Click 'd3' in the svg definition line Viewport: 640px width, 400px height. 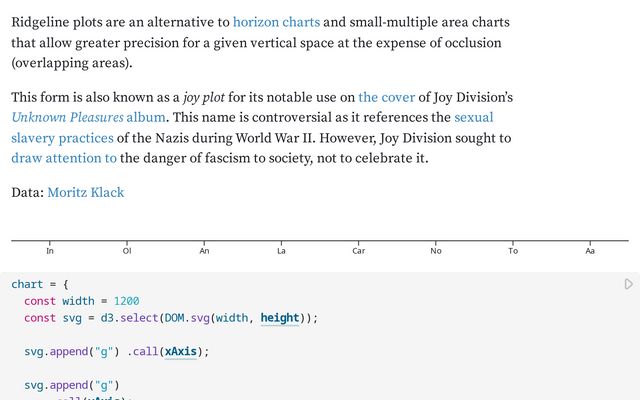(x=107, y=318)
